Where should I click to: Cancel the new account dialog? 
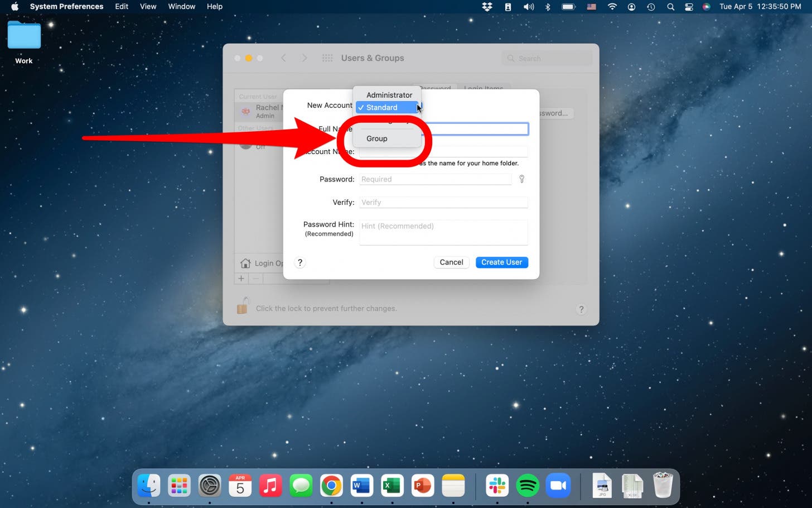pos(451,262)
